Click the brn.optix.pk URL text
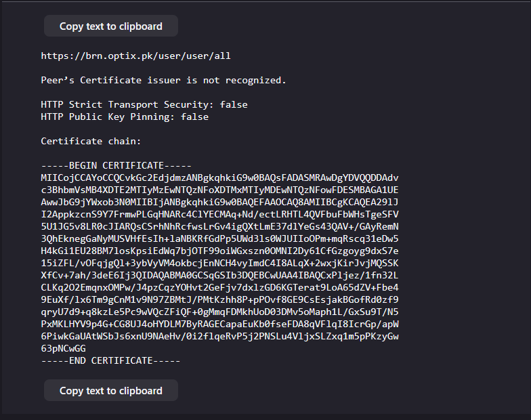The width and height of the screenshot is (531, 420). pos(136,56)
